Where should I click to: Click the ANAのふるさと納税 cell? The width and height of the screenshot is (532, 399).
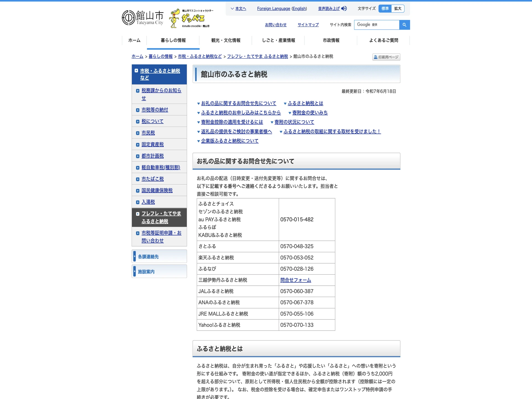(x=238, y=303)
